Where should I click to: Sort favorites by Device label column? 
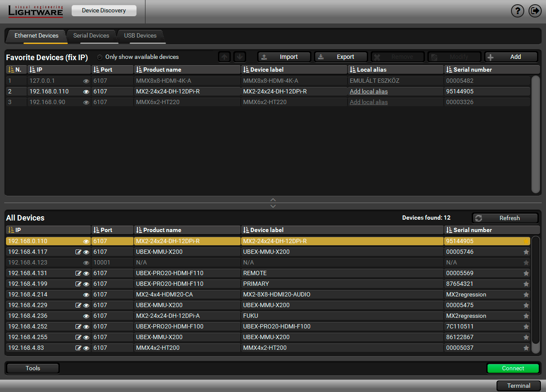coord(294,70)
